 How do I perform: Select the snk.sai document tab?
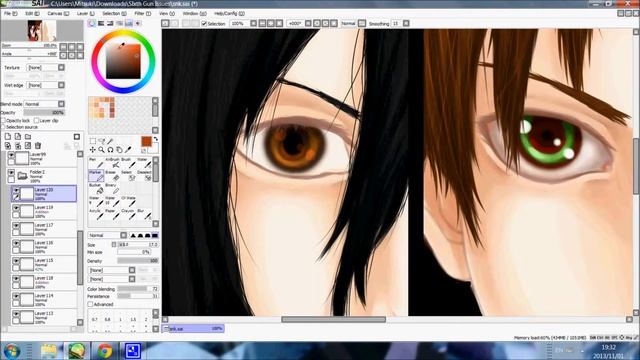(x=193, y=329)
